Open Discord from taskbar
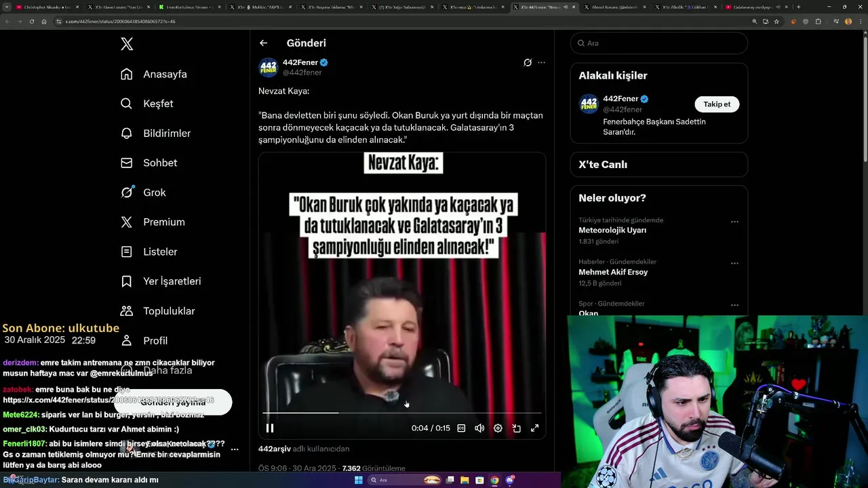 pos(510,480)
